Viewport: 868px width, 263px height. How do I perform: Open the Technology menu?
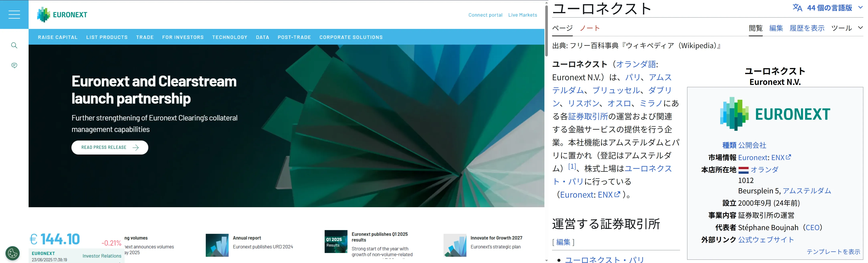(230, 37)
